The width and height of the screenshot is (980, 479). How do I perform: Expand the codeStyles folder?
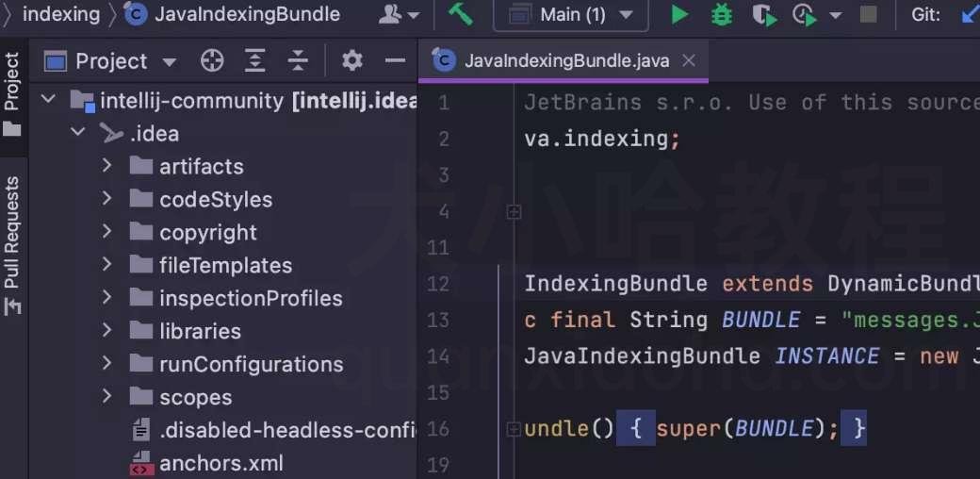tap(106, 198)
